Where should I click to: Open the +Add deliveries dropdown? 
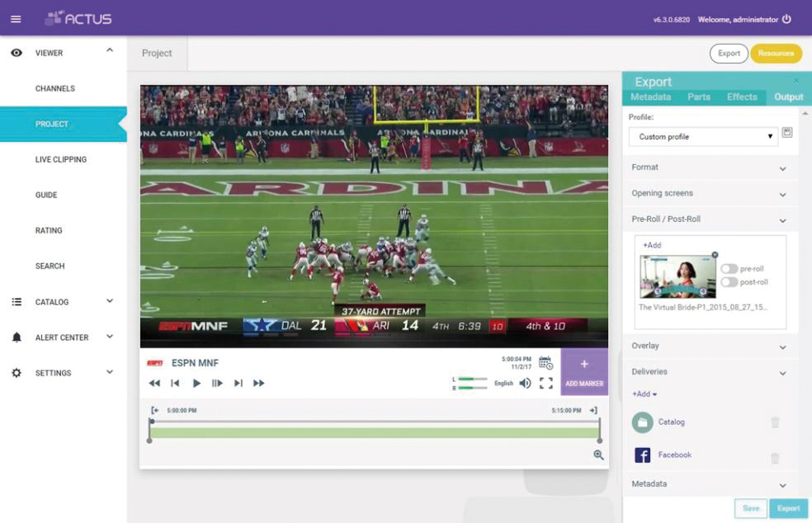pos(644,394)
